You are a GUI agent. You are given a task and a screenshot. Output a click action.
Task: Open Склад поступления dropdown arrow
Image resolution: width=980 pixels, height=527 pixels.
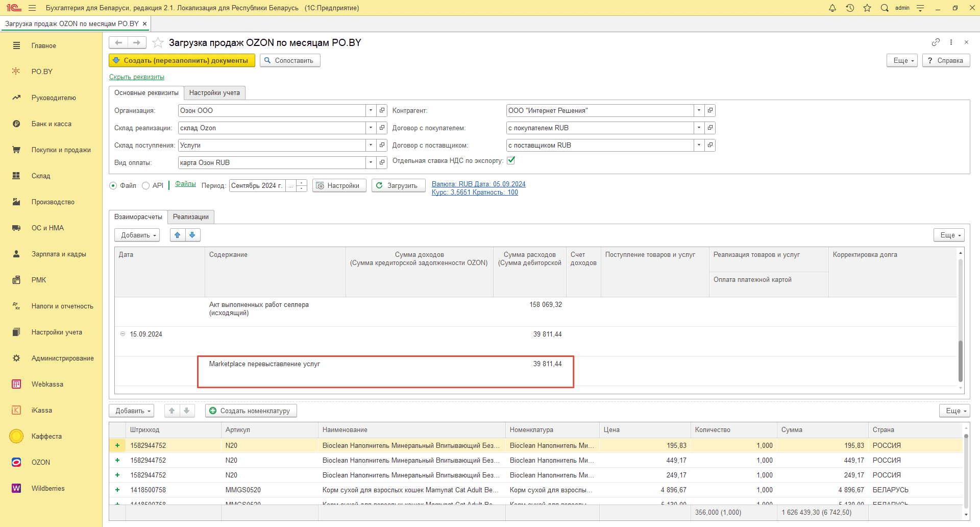tap(371, 145)
